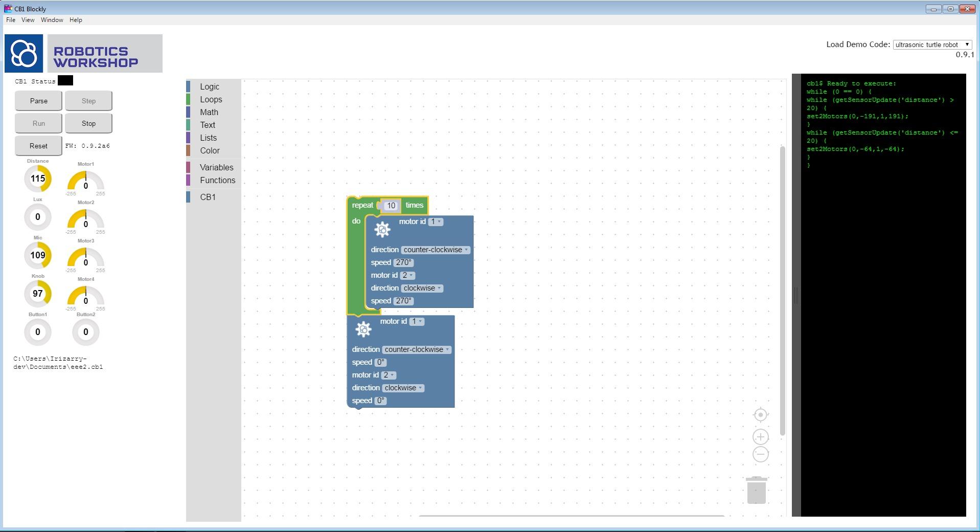Click the Robotics Workshop logo icon

pos(24,54)
